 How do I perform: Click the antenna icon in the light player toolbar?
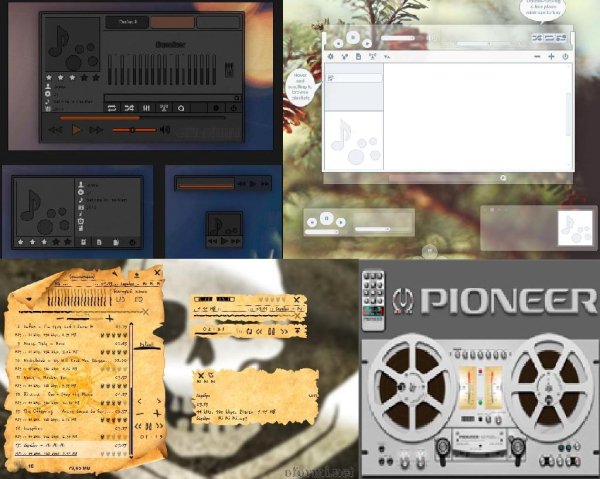(372, 57)
